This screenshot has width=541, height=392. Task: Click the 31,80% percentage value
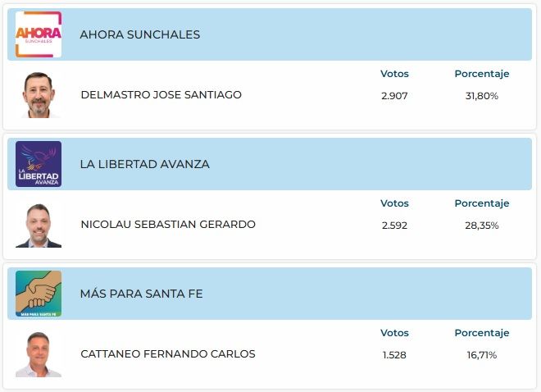pos(482,96)
